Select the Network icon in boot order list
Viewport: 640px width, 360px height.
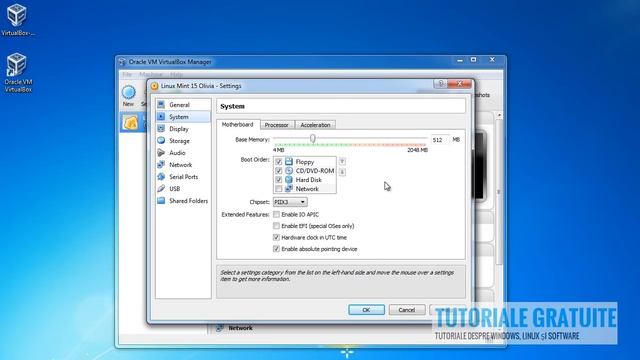pos(289,189)
